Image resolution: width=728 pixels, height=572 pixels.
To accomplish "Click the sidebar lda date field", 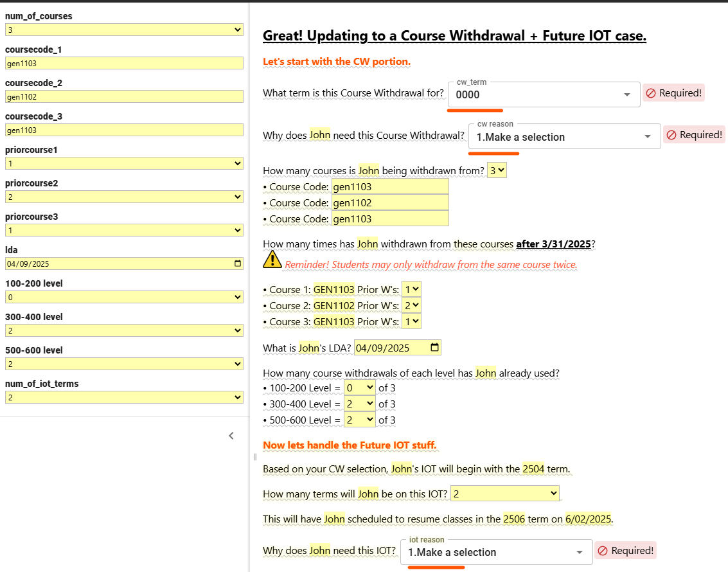I will (x=124, y=264).
